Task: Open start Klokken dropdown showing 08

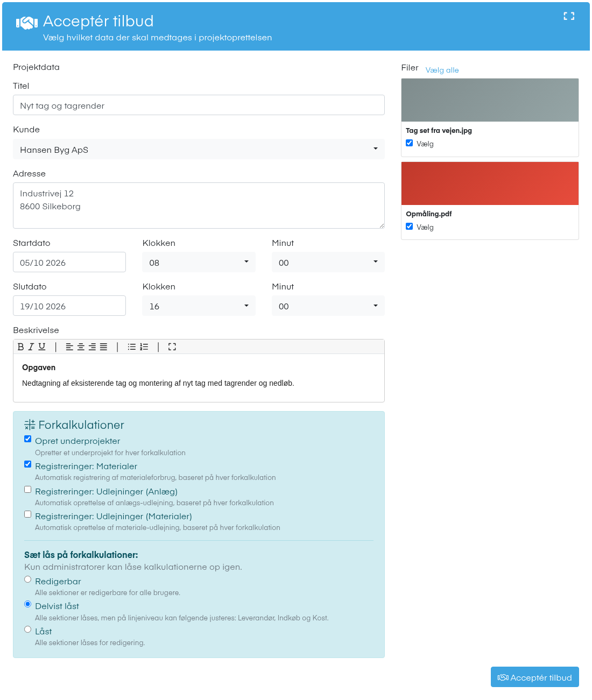Action: (x=199, y=262)
